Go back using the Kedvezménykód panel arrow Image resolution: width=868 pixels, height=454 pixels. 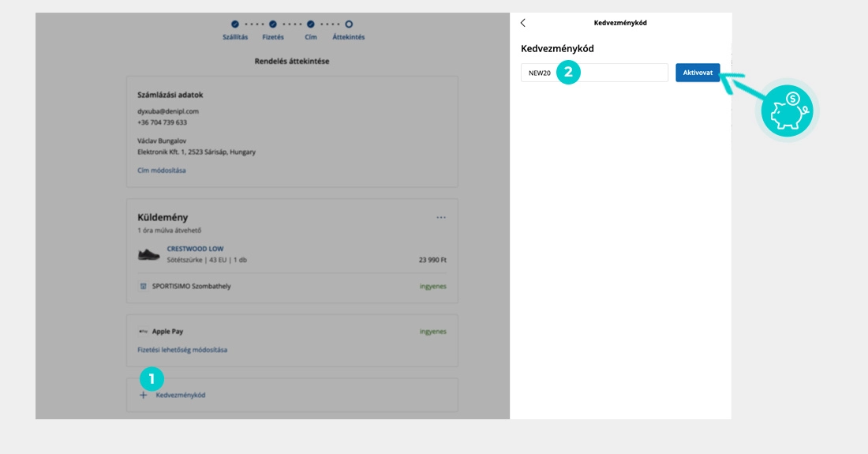(x=522, y=23)
